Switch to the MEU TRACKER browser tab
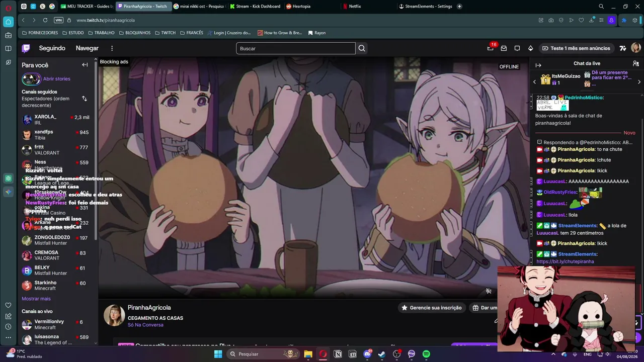 pyautogui.click(x=87, y=7)
